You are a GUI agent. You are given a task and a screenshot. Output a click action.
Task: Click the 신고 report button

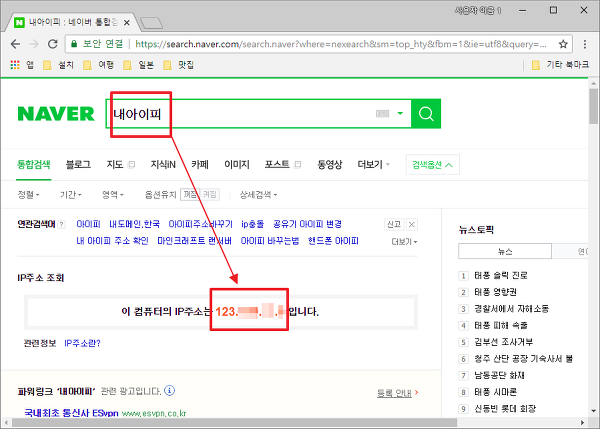(394, 224)
